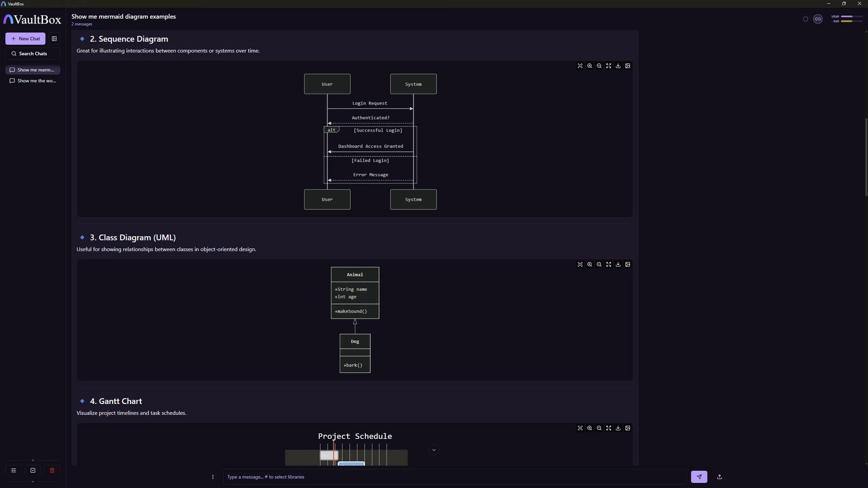Delete chats with the red trash icon

click(x=52, y=470)
